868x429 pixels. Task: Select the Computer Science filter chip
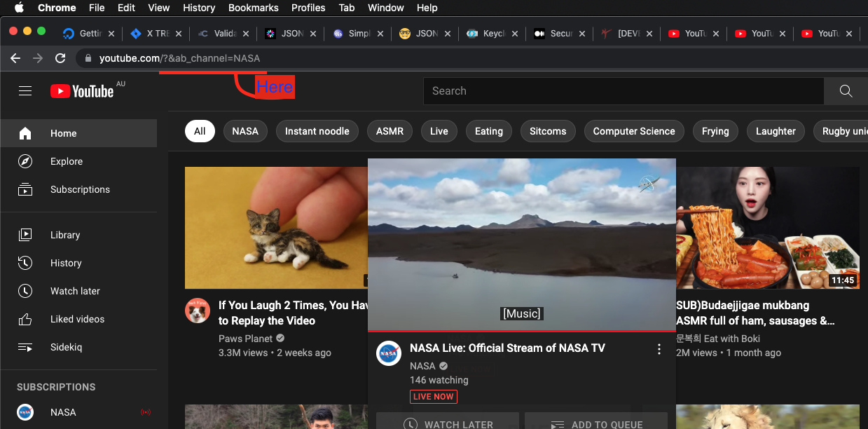(634, 131)
